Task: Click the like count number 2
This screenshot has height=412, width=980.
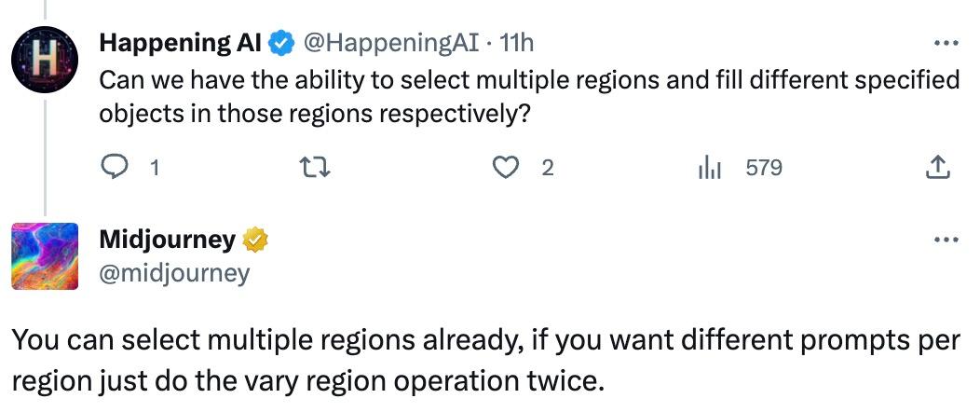Action: point(547,168)
